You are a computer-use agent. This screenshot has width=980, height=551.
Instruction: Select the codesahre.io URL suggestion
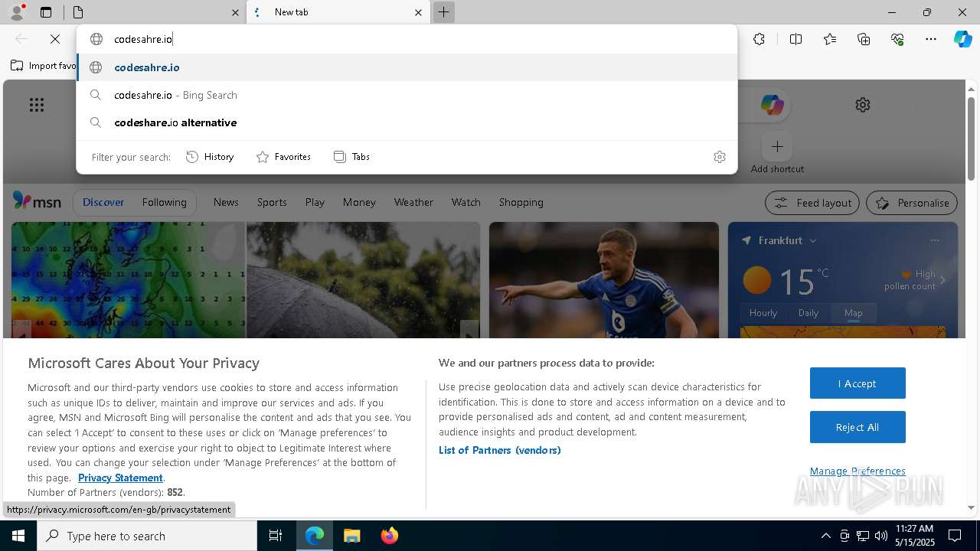[407, 67]
